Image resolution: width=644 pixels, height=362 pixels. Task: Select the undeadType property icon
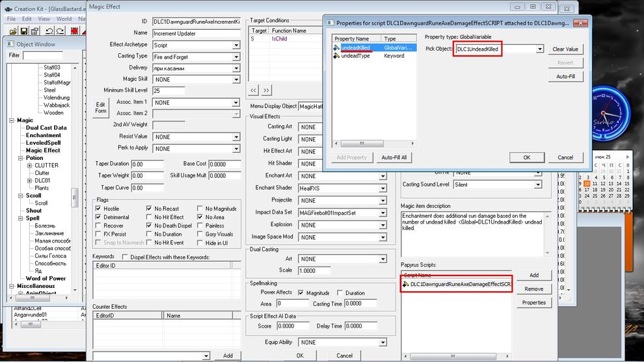(336, 57)
